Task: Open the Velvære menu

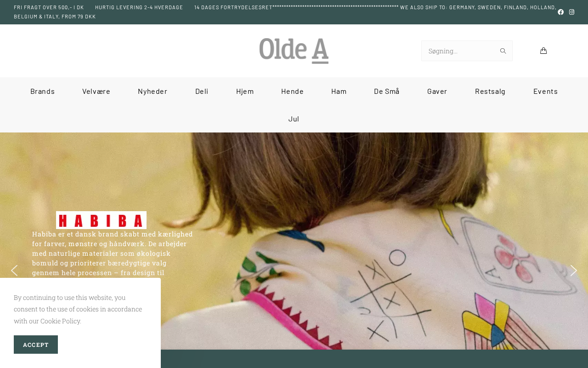Action: tap(96, 91)
